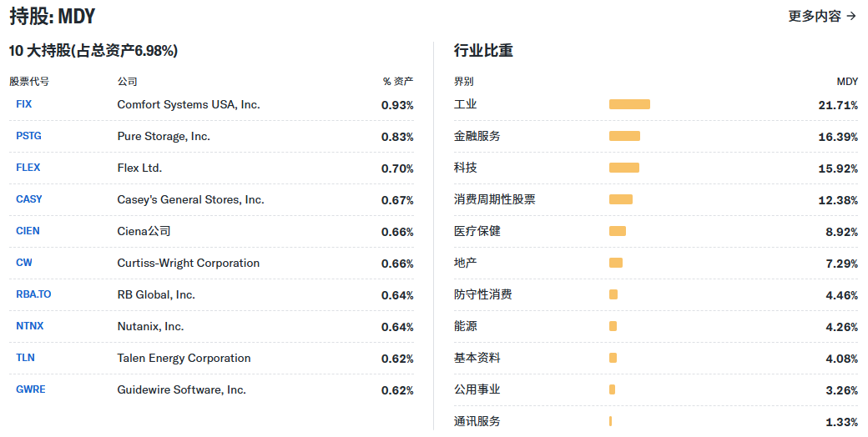Click the CASY ticker link

pyautogui.click(x=29, y=199)
